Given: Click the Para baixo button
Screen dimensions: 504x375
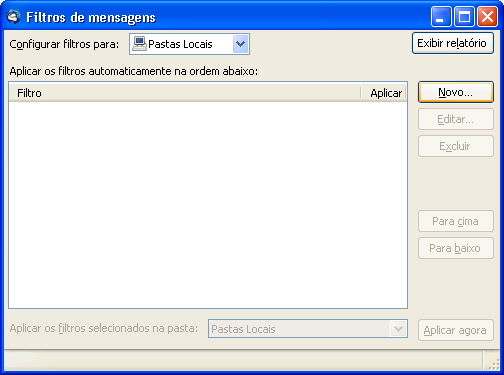Looking at the screenshot, I should click(456, 248).
